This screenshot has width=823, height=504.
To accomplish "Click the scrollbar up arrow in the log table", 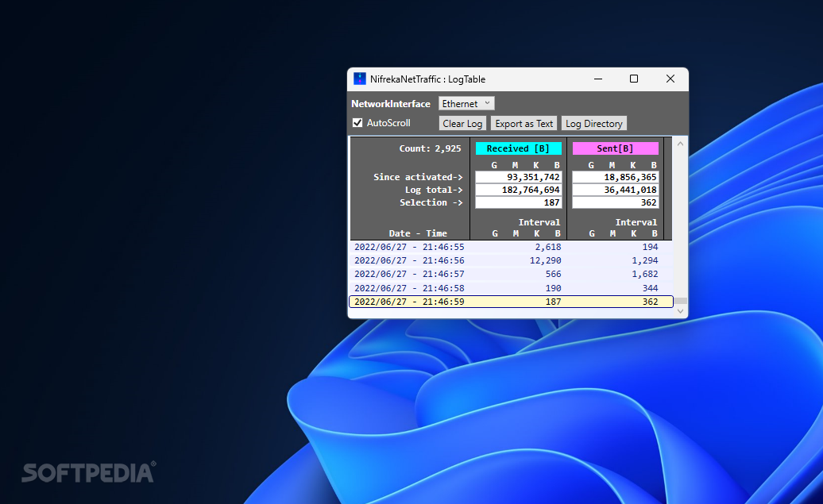I will click(x=680, y=144).
